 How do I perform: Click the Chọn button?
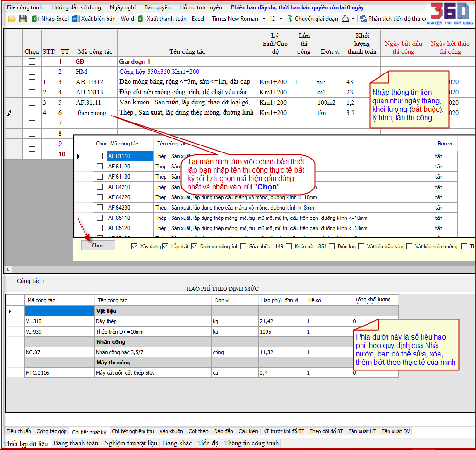pyautogui.click(x=98, y=245)
